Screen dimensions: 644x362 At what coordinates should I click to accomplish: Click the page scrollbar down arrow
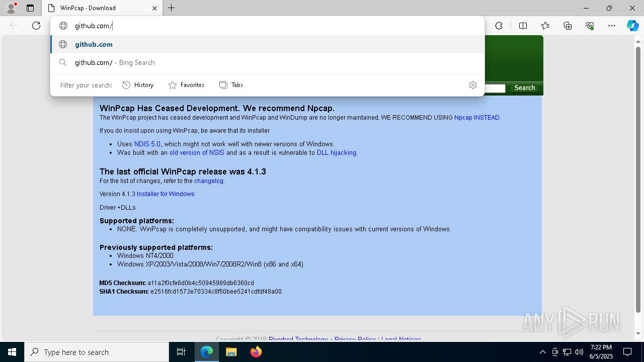(x=638, y=333)
